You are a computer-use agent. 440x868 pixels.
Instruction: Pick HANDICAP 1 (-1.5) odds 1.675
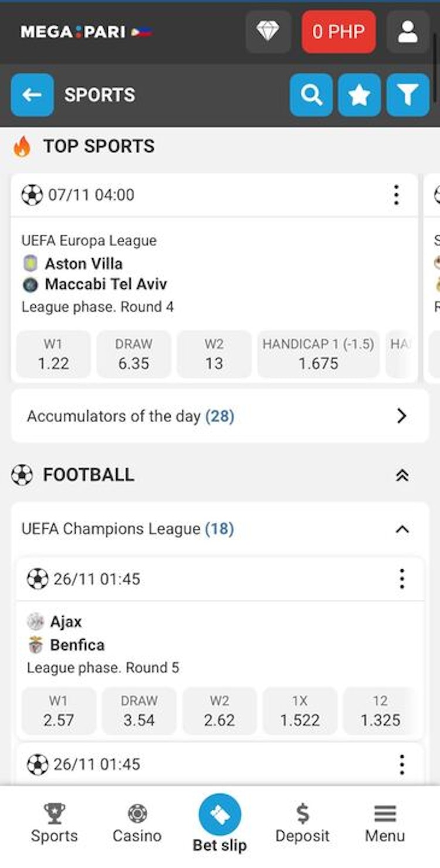[x=318, y=354]
